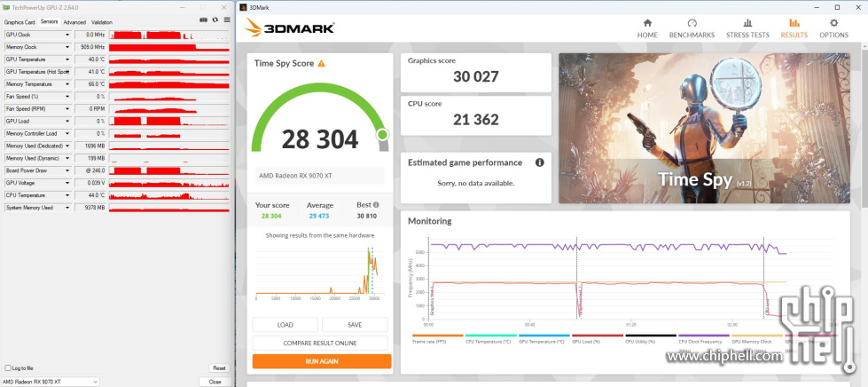
Task: Click the score distribution chart
Action: 317,272
